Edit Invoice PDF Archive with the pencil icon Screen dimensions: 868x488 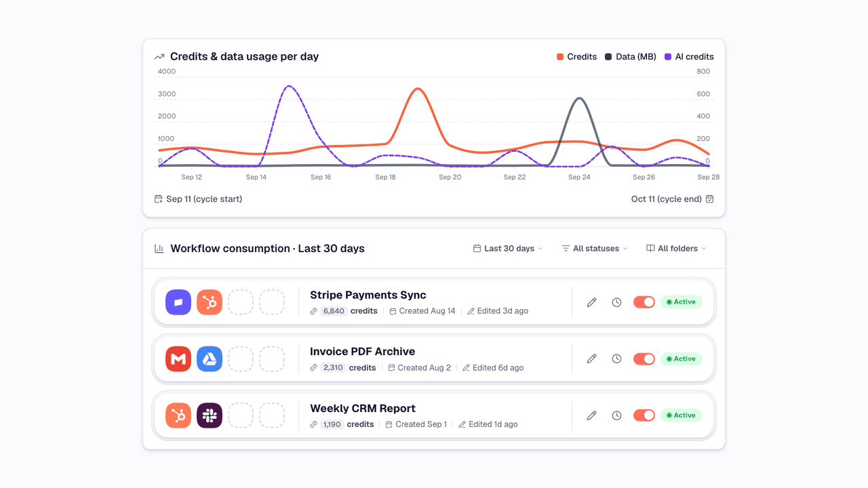coord(591,359)
